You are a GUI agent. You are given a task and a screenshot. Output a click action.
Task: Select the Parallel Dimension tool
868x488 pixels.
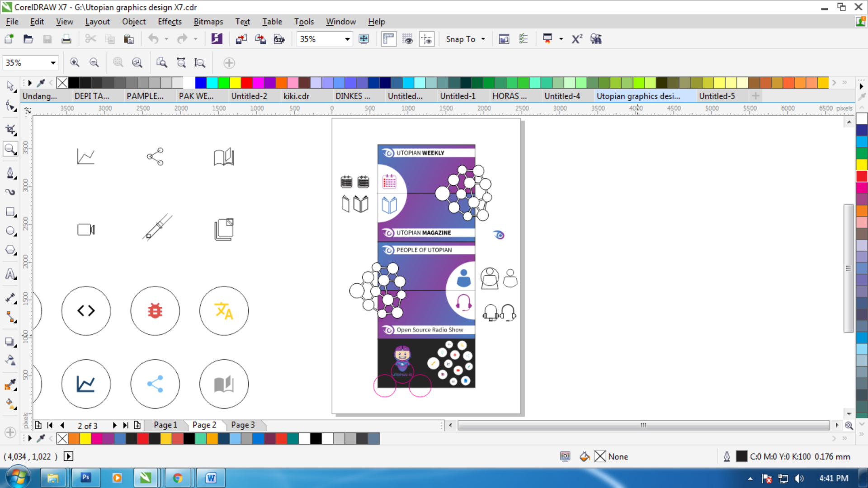point(10,298)
